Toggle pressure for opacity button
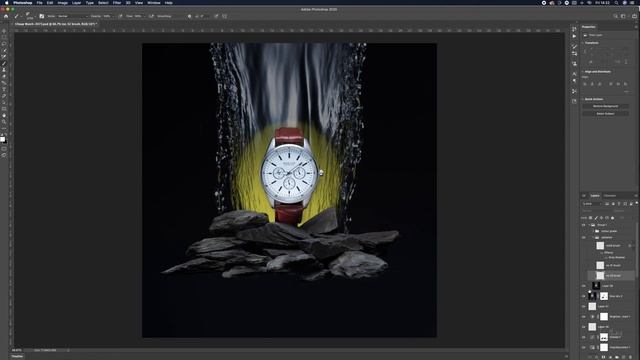This screenshot has height=360, width=640. pyautogui.click(x=120, y=16)
